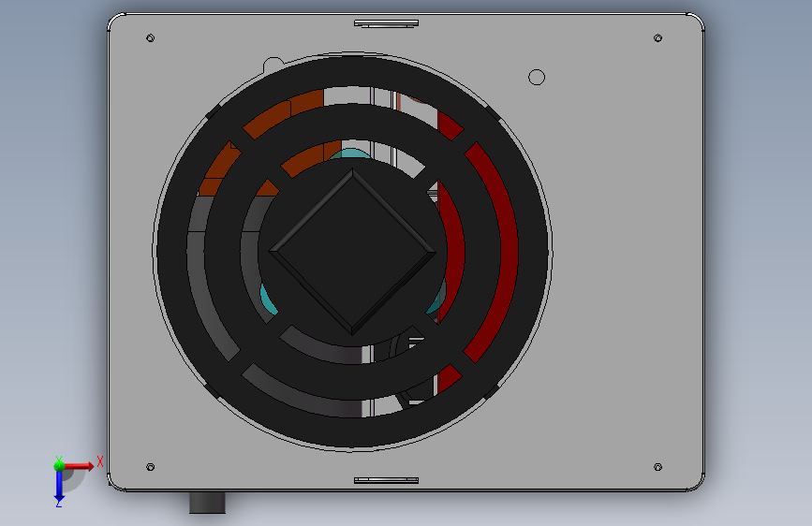The height and width of the screenshot is (526, 812).
Task: Select the dark cylindrical connector below the plate
Action: (207, 503)
